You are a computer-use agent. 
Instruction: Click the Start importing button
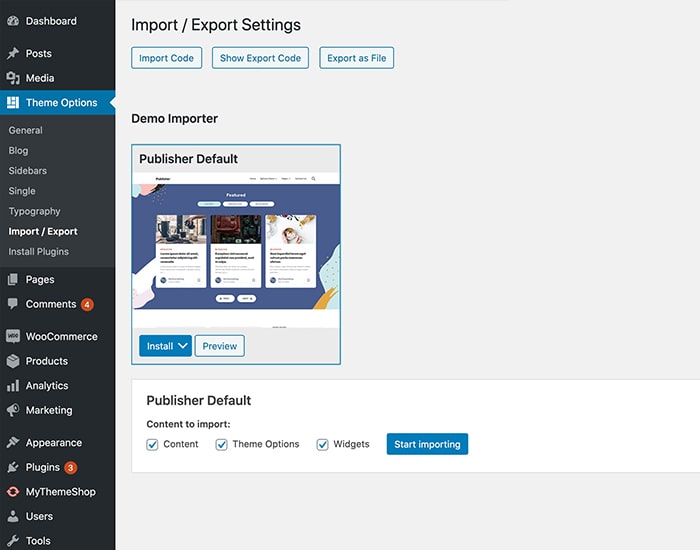(427, 444)
